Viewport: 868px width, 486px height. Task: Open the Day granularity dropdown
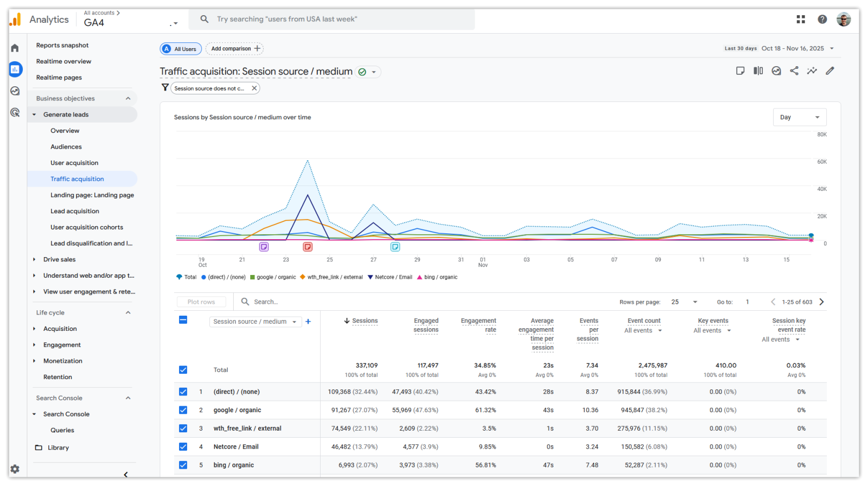[799, 117]
